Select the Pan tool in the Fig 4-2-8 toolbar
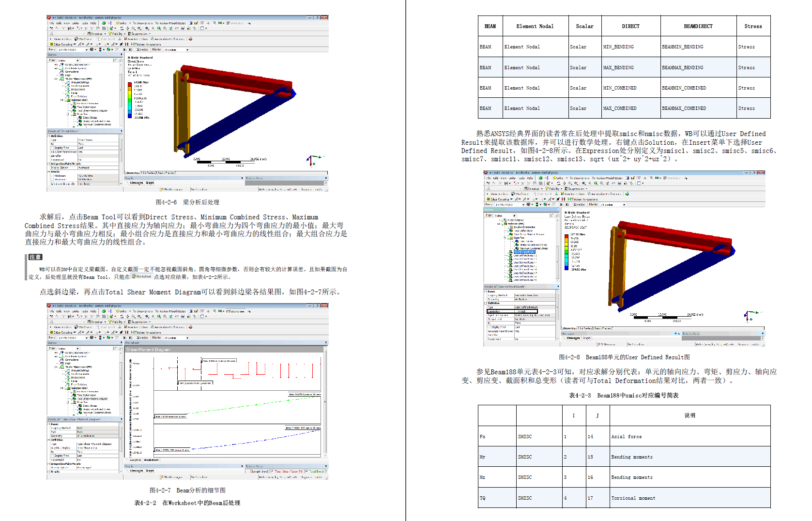 click(565, 184)
